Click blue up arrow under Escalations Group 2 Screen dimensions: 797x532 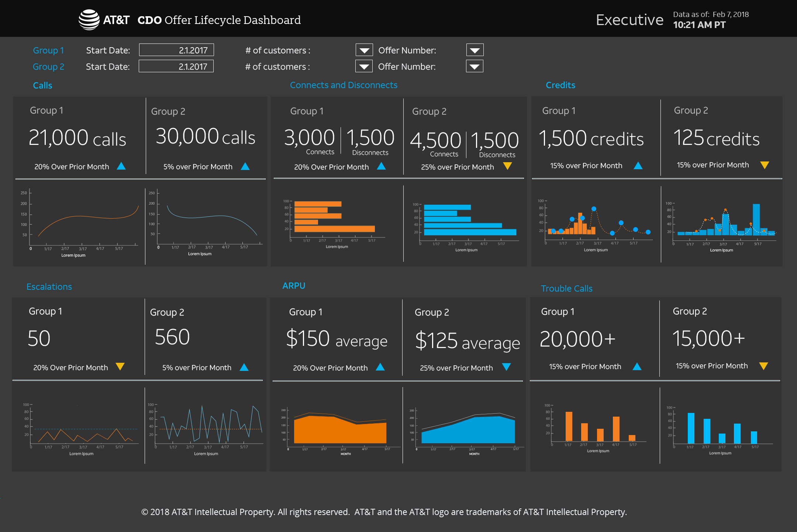pos(244,367)
